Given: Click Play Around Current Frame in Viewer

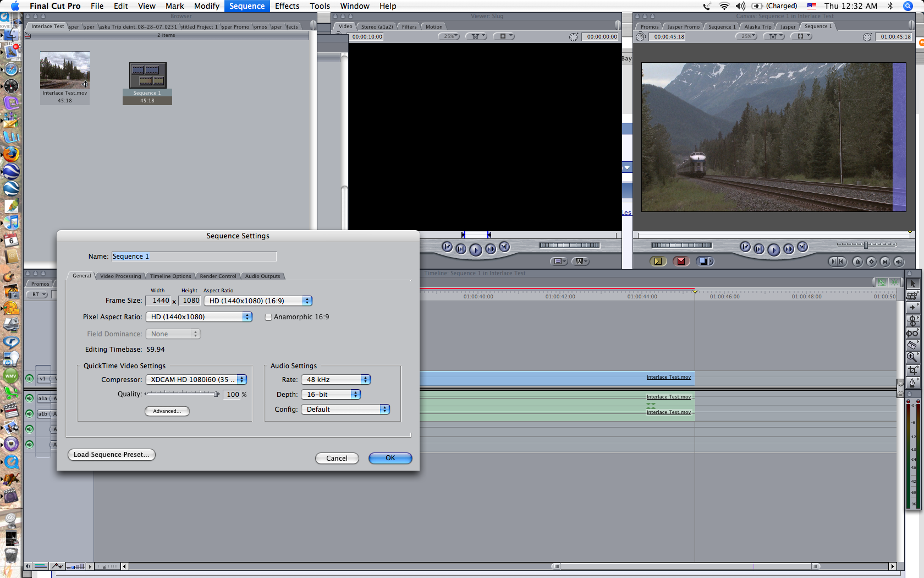Looking at the screenshot, I should [491, 249].
